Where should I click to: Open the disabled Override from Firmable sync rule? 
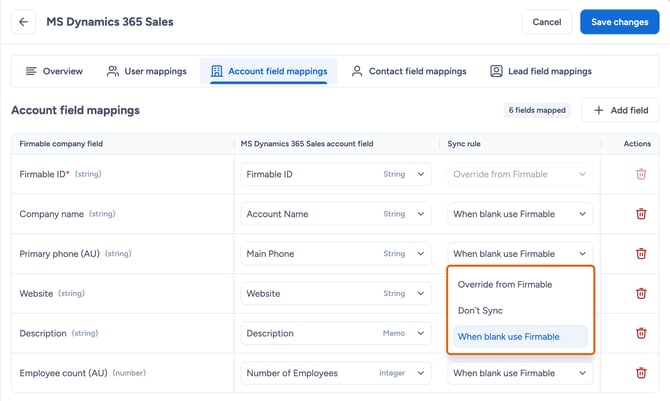520,174
